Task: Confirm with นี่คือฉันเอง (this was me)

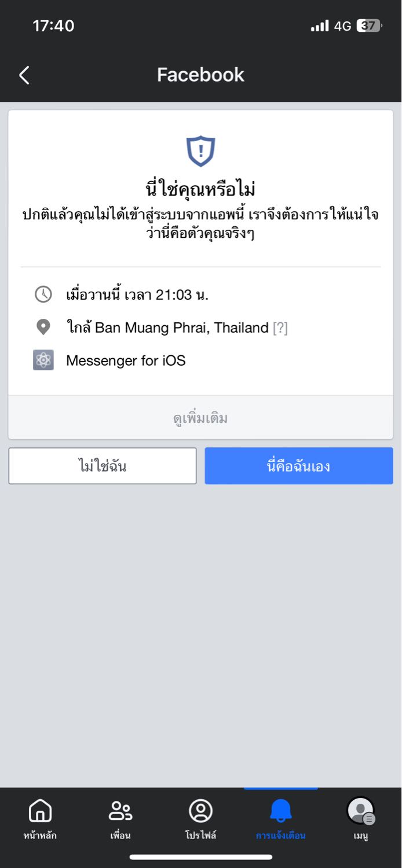Action: pyautogui.click(x=299, y=466)
